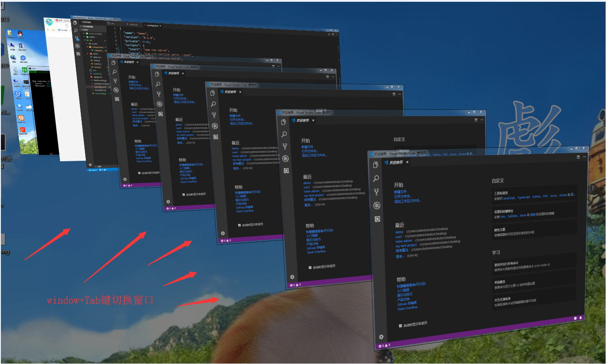Click the TypeScript link in 工具和语言 section
This screenshot has width=606, height=364.
coord(524,197)
